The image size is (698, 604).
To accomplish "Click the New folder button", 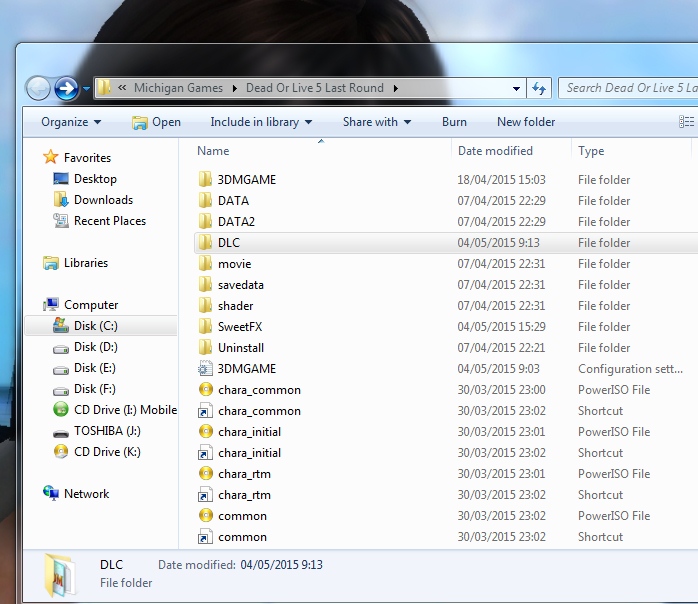I will (526, 122).
